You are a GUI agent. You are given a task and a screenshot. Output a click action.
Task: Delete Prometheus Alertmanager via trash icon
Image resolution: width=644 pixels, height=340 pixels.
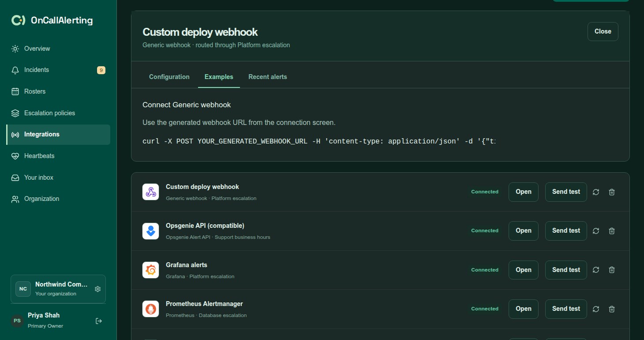(612, 309)
